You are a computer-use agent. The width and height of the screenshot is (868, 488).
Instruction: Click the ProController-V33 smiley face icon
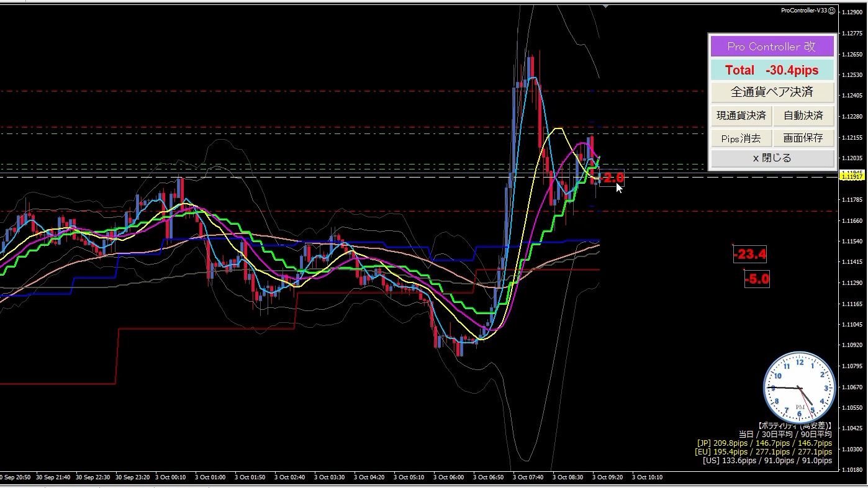(x=831, y=11)
